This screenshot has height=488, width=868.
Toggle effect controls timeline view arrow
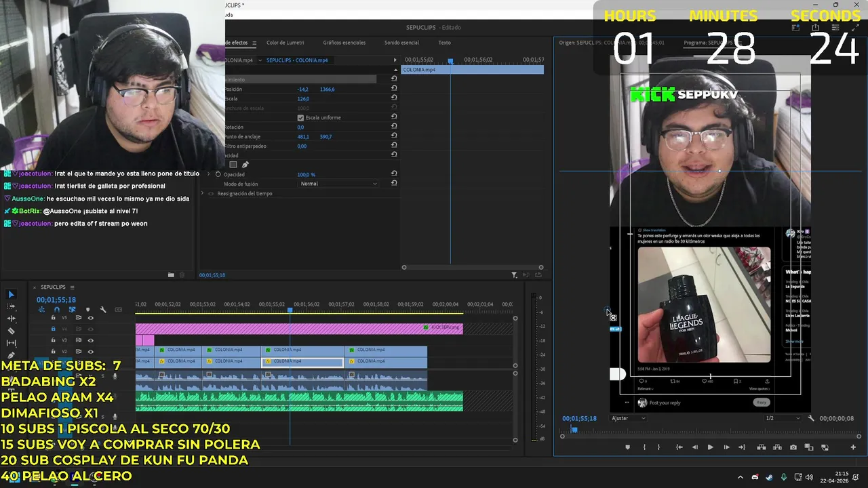(x=395, y=60)
